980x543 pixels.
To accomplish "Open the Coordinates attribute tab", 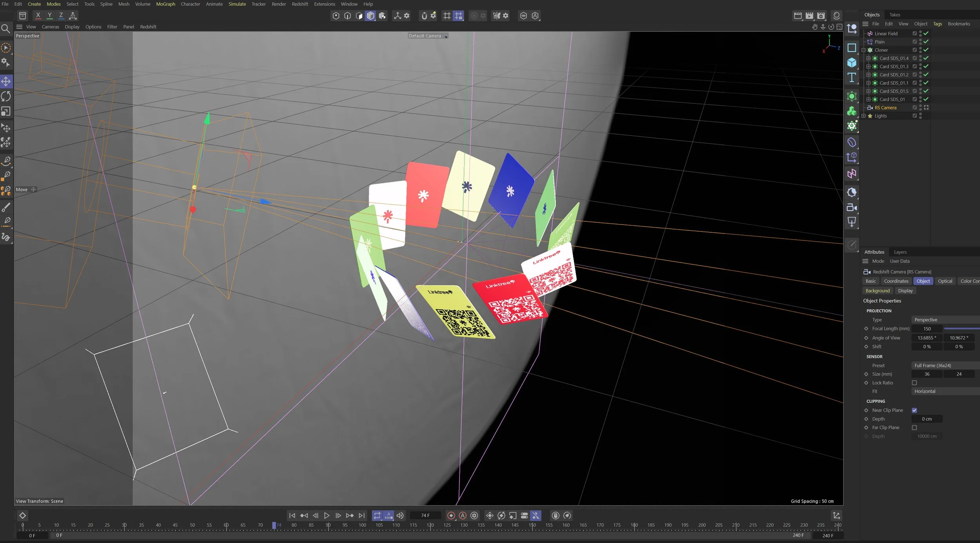I will (x=896, y=281).
